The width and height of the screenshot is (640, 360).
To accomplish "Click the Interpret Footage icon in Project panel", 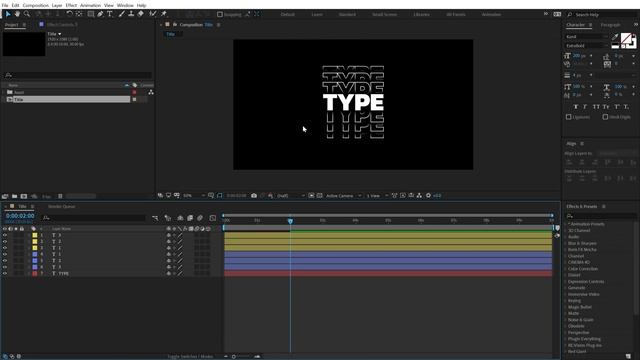I will tap(5, 196).
